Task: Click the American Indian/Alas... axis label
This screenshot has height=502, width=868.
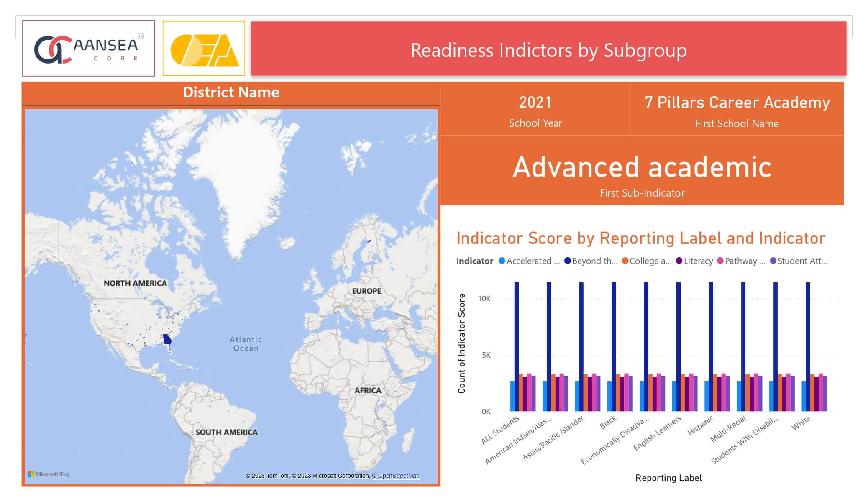Action: (518, 440)
